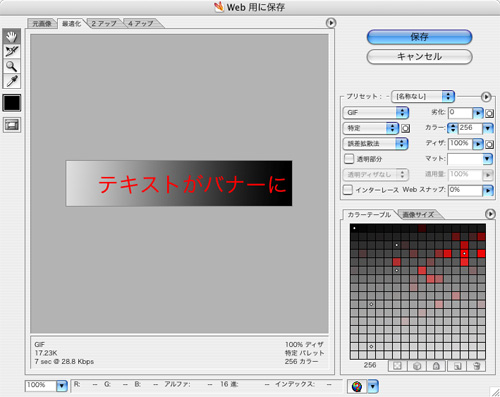Image resolution: width=500 pixels, height=397 pixels.
Task: Open the color table palette menu arrow
Action: pyautogui.click(x=490, y=214)
